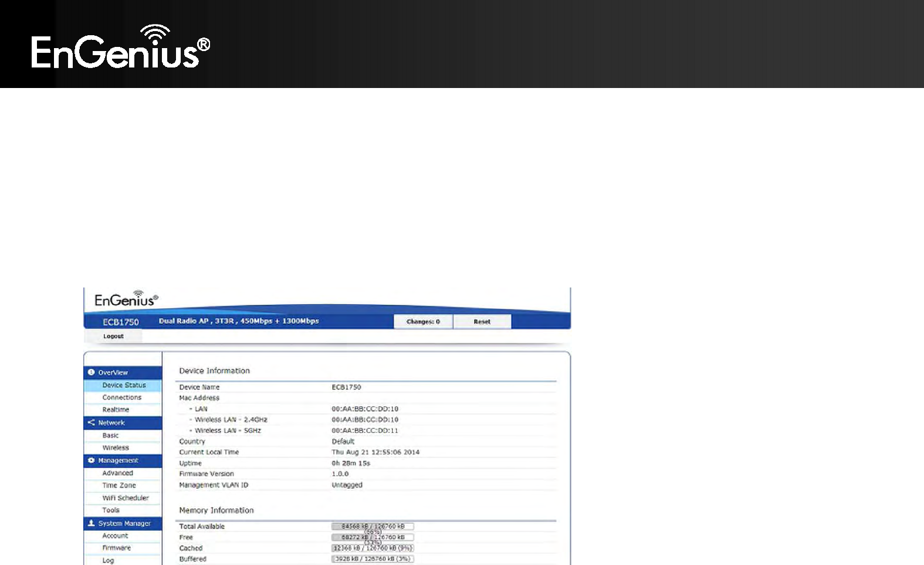The height and width of the screenshot is (565, 924).
Task: Click the Uptime value 0h 28m 15s
Action: coord(351,463)
